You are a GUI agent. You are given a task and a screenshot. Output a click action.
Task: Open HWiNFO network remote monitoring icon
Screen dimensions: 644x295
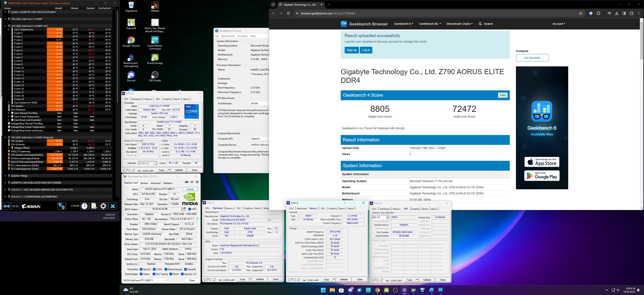click(x=61, y=206)
